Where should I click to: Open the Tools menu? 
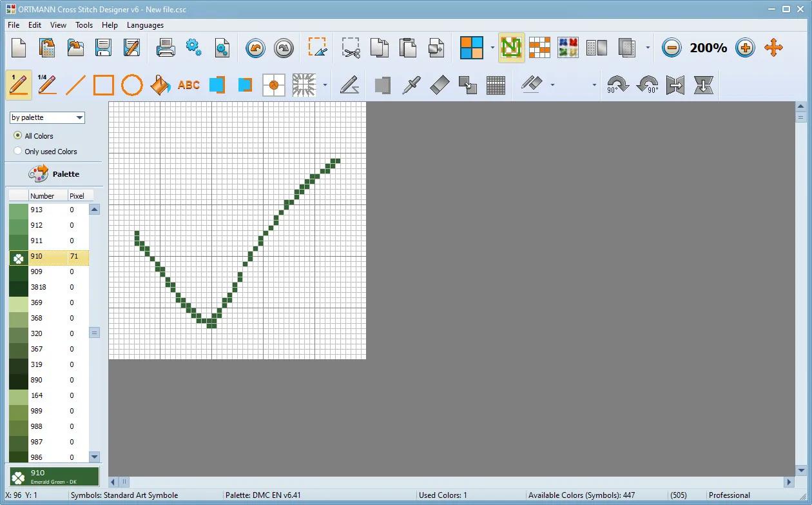click(x=84, y=25)
